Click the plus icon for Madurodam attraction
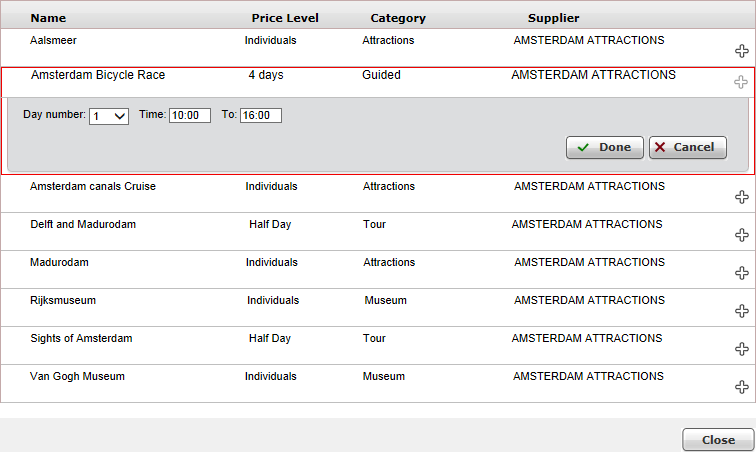The height and width of the screenshot is (452, 756). click(741, 273)
